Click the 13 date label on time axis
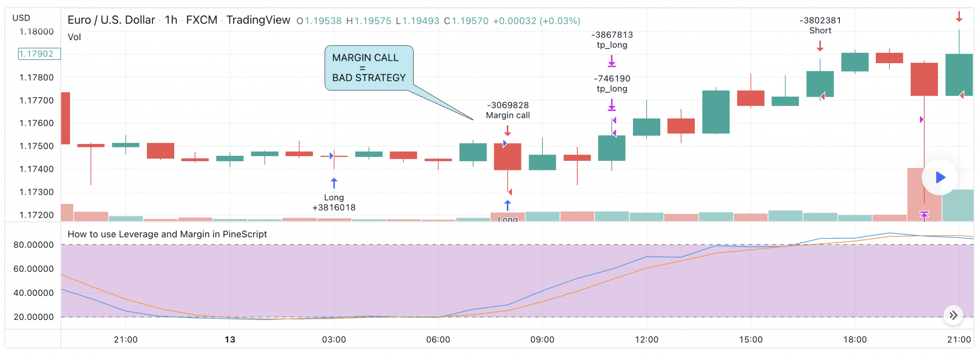Image resolution: width=980 pixels, height=354 pixels. pos(230,339)
